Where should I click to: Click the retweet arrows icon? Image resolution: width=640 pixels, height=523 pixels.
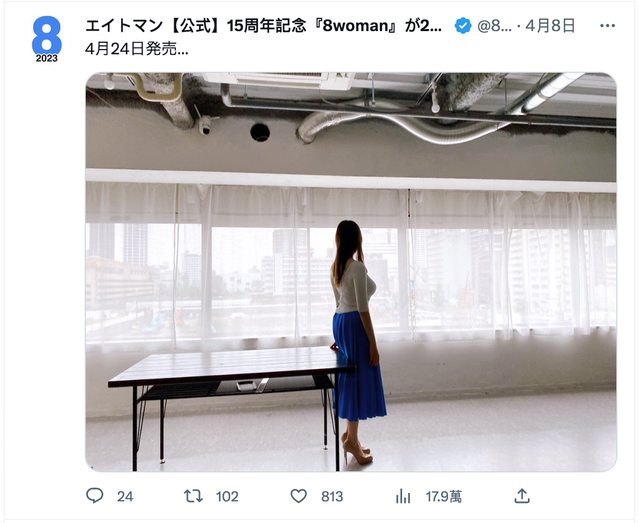point(193,496)
